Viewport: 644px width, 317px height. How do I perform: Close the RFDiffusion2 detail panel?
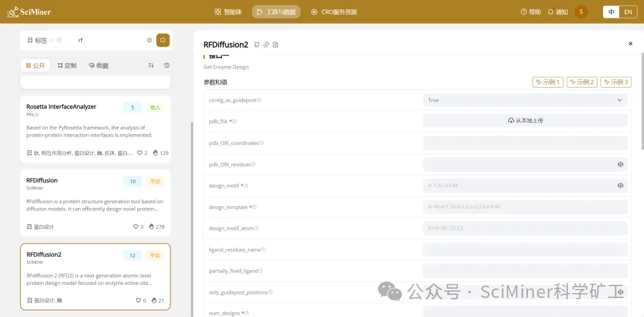630,43
